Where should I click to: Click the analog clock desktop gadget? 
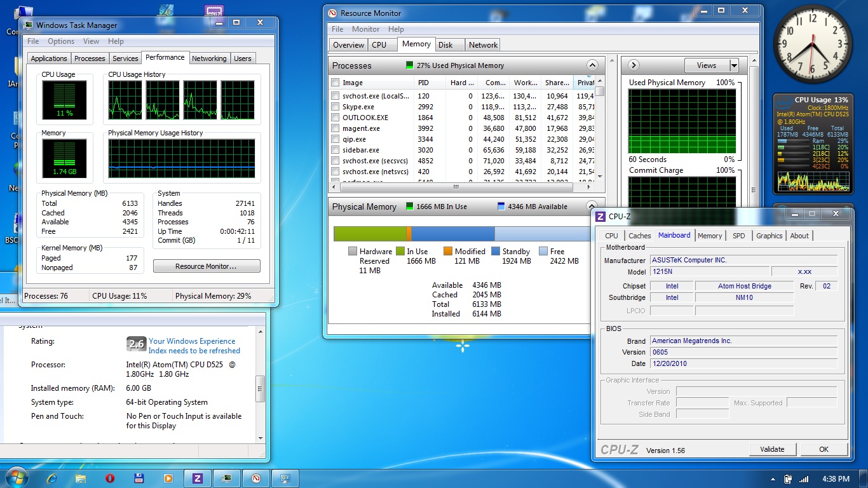813,44
